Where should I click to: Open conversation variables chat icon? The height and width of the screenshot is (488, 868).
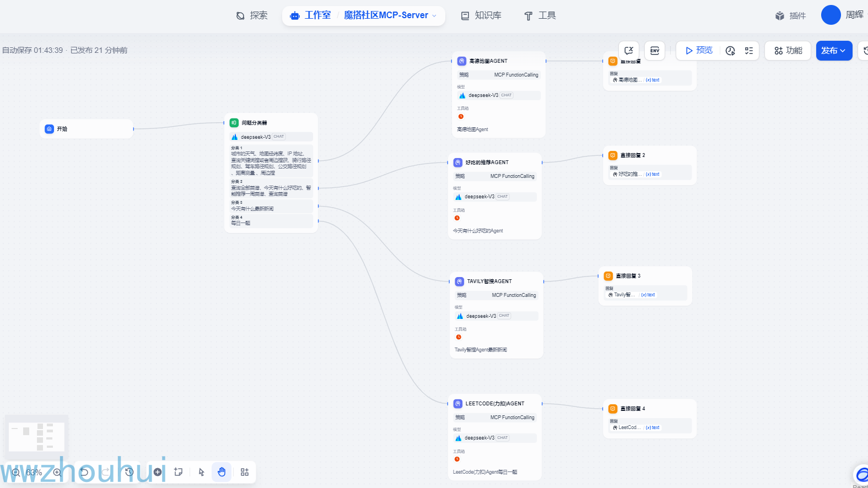pyautogui.click(x=629, y=51)
